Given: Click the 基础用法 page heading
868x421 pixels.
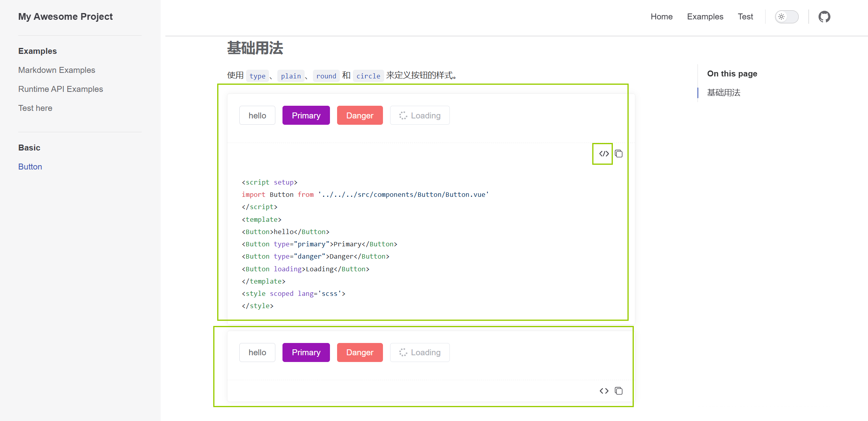Looking at the screenshot, I should pyautogui.click(x=255, y=48).
